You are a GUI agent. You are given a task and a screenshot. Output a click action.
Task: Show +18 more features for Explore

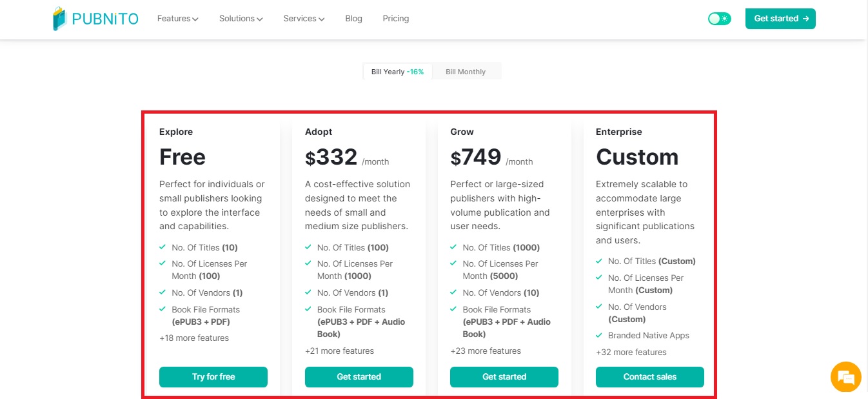pos(194,338)
